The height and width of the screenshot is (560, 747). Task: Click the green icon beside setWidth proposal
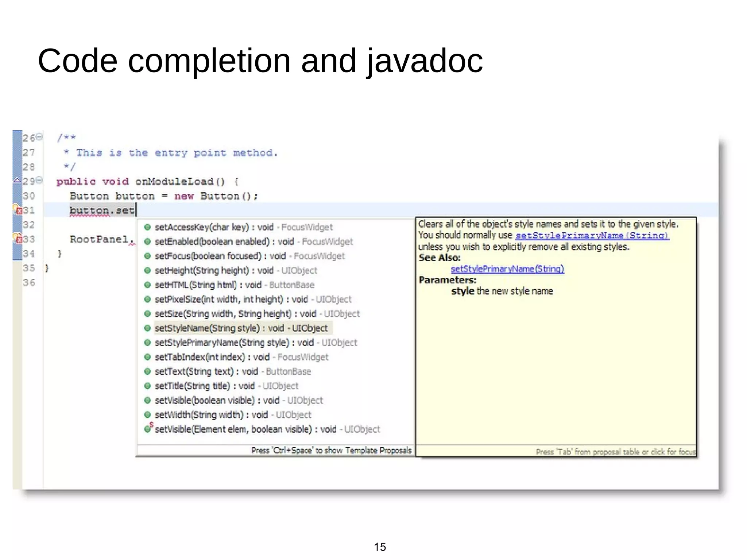(147, 415)
